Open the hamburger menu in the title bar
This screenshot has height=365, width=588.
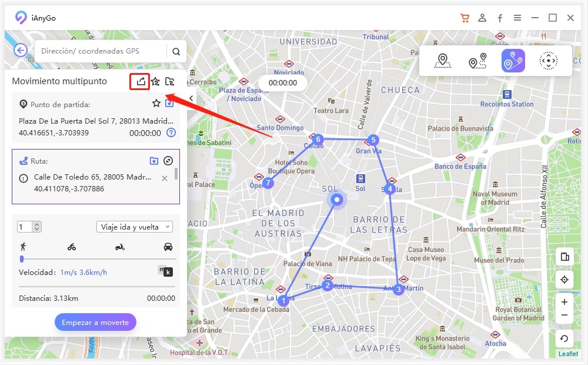coord(517,18)
